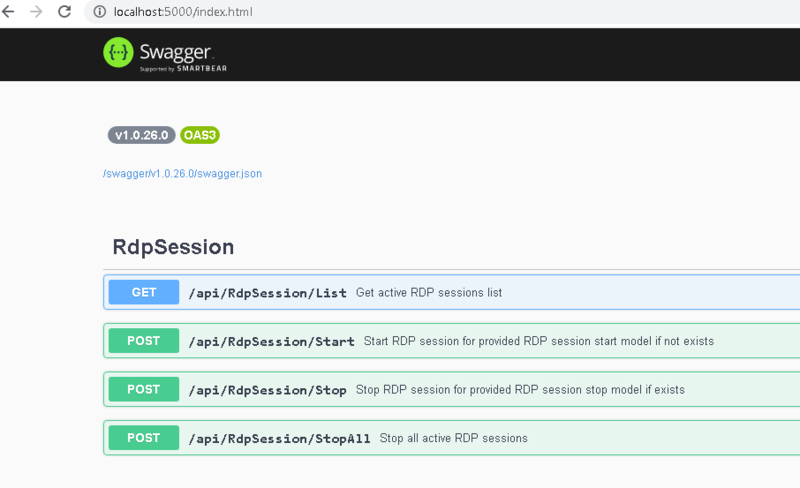Click the browser back arrow
Screen dimensions: 800x488
[8, 11]
